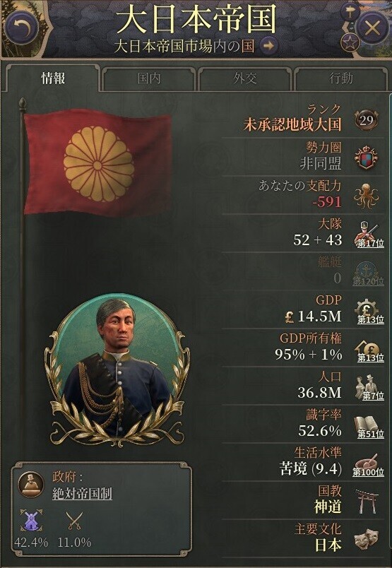
Task: Open the 絶対帝国制 government link
Action: tap(82, 493)
